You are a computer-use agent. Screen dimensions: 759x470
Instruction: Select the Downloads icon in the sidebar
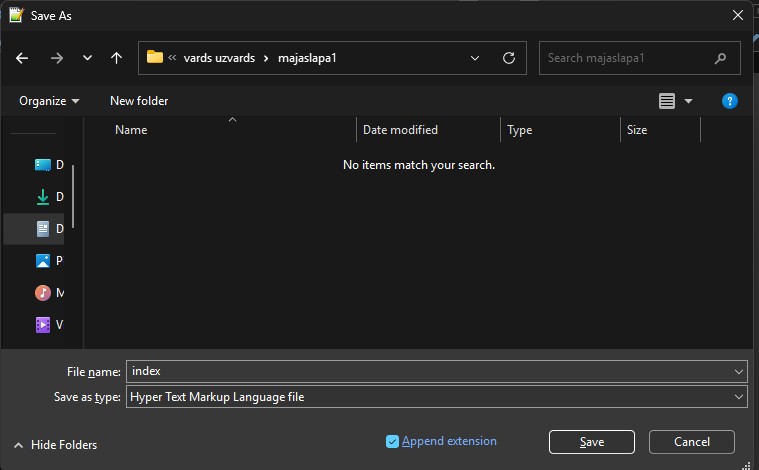point(43,197)
